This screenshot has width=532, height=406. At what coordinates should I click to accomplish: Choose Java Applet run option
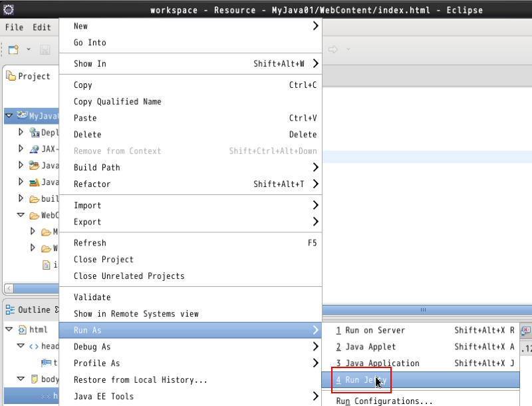coord(421,347)
